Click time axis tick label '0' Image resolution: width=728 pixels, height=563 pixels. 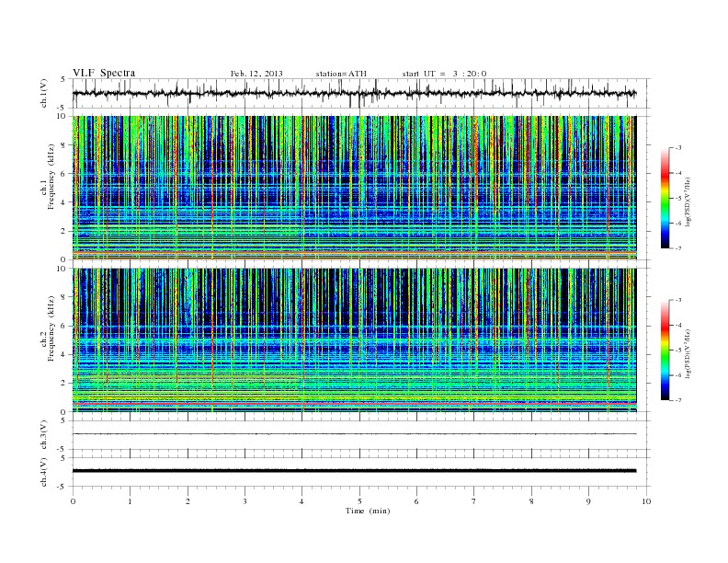click(x=73, y=501)
